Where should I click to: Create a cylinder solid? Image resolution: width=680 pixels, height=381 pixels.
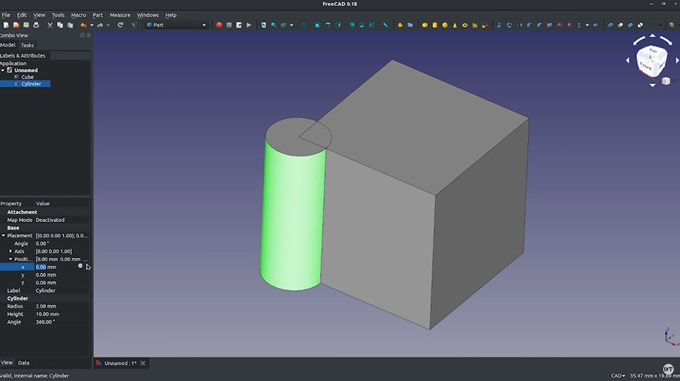[x=435, y=25]
